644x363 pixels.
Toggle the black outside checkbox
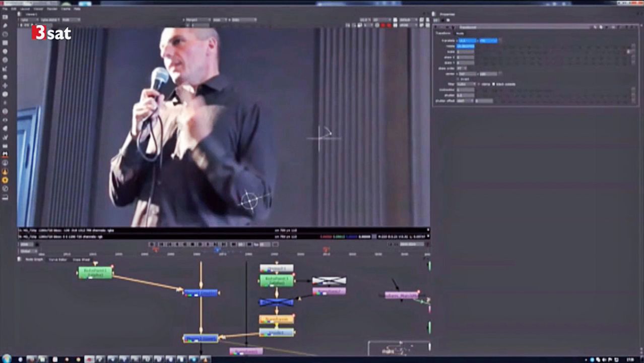[x=493, y=84]
